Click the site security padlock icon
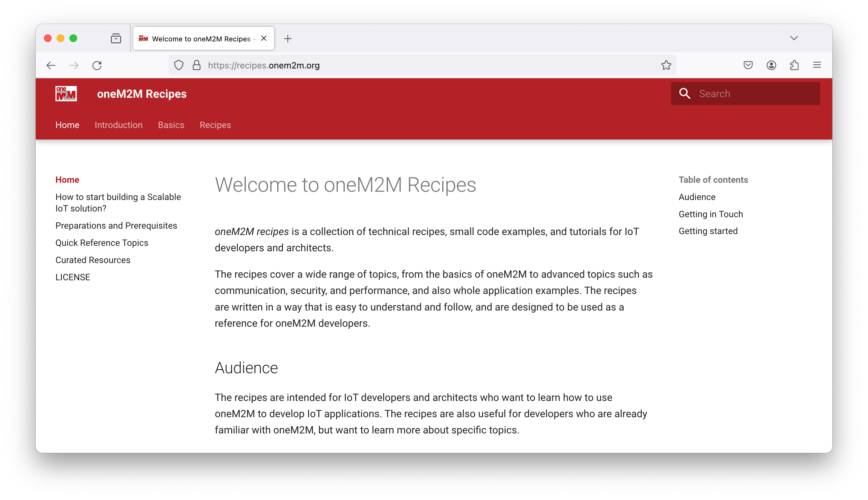Screen dimensions: 868x500 click(197, 65)
